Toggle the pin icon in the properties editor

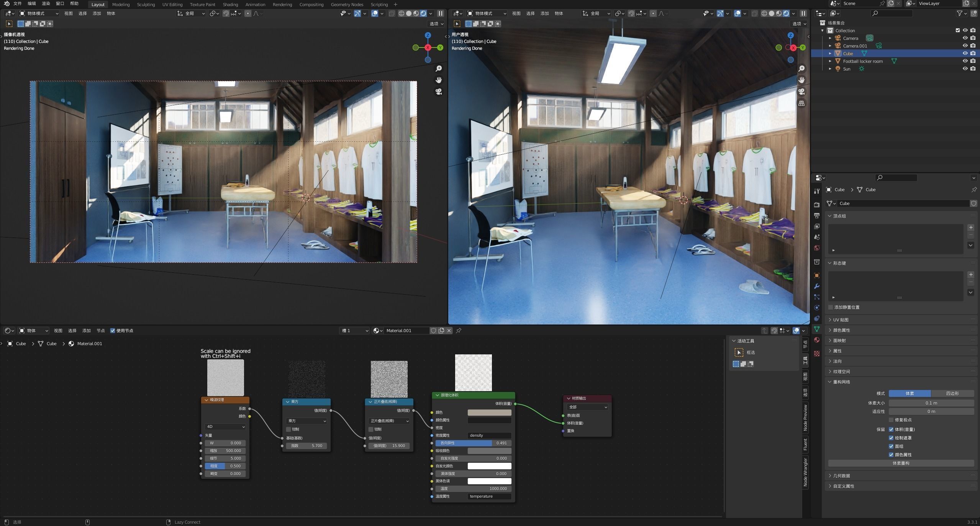click(x=974, y=190)
